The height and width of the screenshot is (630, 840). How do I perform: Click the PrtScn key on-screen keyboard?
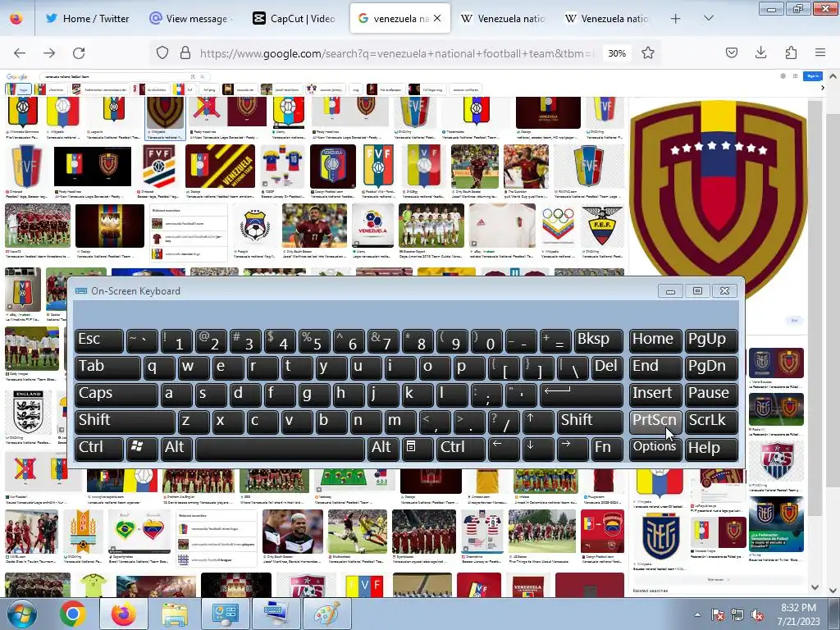tap(655, 421)
